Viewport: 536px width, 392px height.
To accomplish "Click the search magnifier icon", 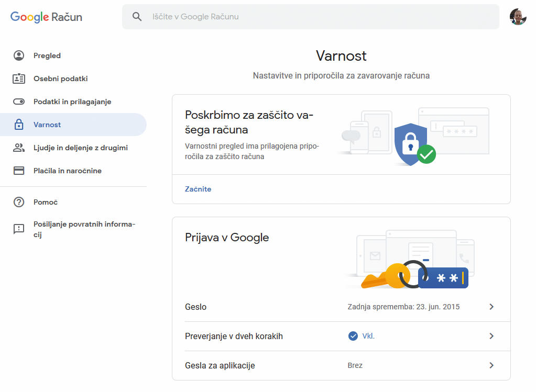I will (137, 16).
